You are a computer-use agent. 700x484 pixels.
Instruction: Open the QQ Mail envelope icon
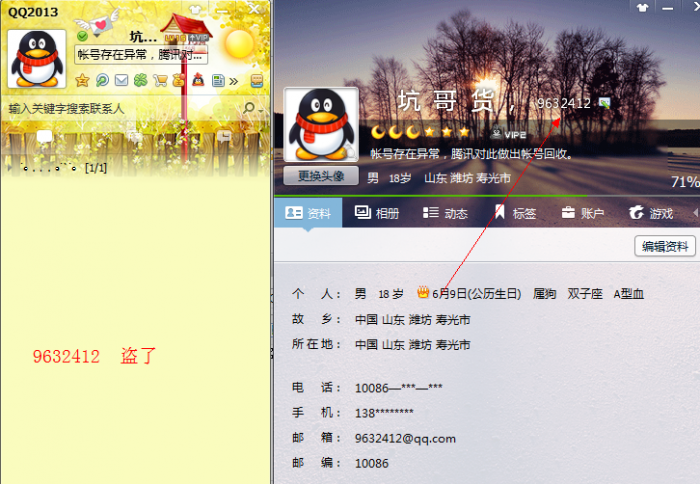click(121, 80)
